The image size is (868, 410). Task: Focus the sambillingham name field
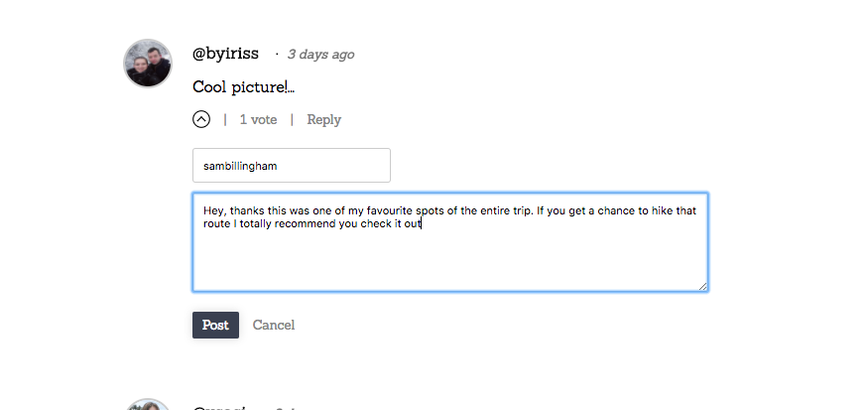coord(291,166)
